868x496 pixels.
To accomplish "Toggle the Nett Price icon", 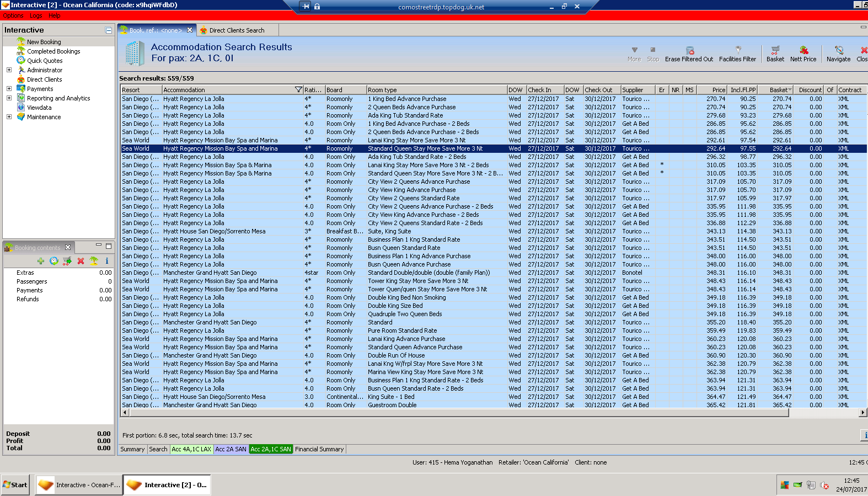I will coord(803,50).
